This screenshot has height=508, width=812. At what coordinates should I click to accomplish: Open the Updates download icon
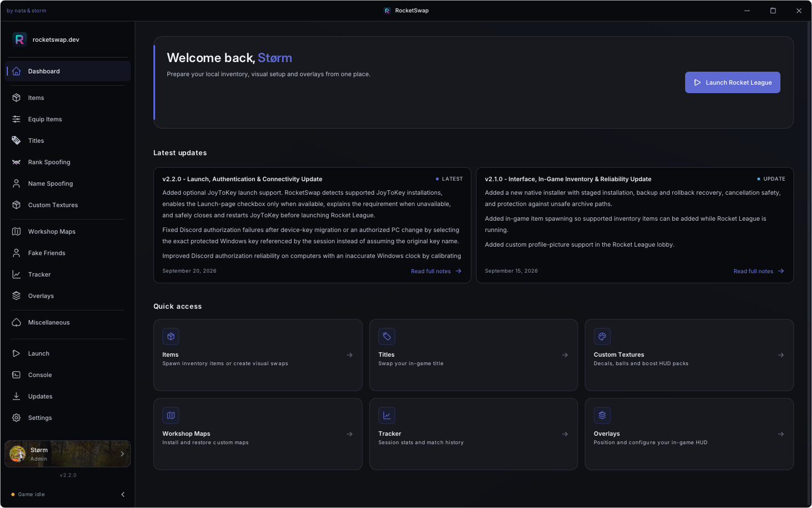point(16,396)
